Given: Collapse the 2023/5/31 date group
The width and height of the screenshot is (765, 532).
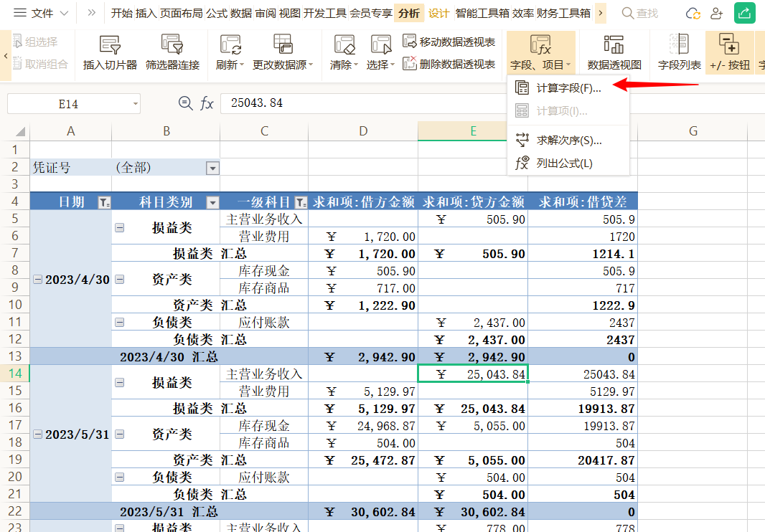Looking at the screenshot, I should [x=37, y=434].
